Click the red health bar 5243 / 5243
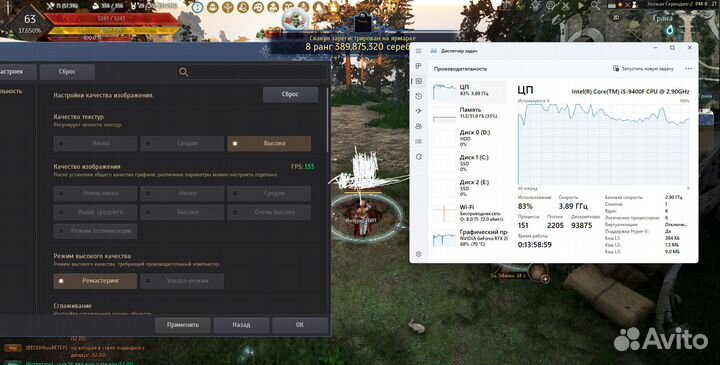Image resolution: width=720 pixels, height=365 pixels. pyautogui.click(x=112, y=19)
